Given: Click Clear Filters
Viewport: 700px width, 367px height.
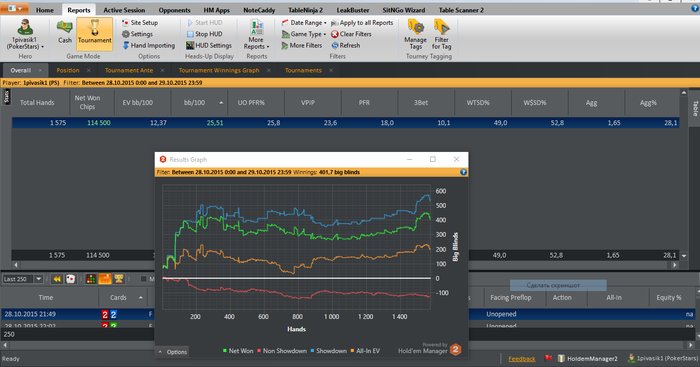Looking at the screenshot, I should pyautogui.click(x=351, y=34).
